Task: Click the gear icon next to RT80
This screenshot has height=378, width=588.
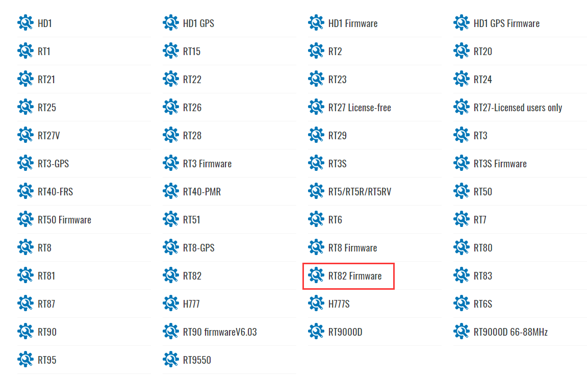Action: click(461, 247)
